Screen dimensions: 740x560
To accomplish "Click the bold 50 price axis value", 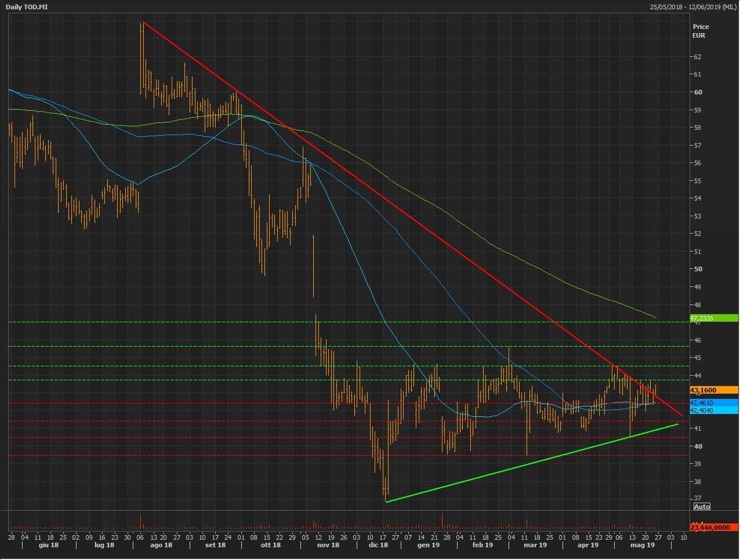I will (698, 269).
